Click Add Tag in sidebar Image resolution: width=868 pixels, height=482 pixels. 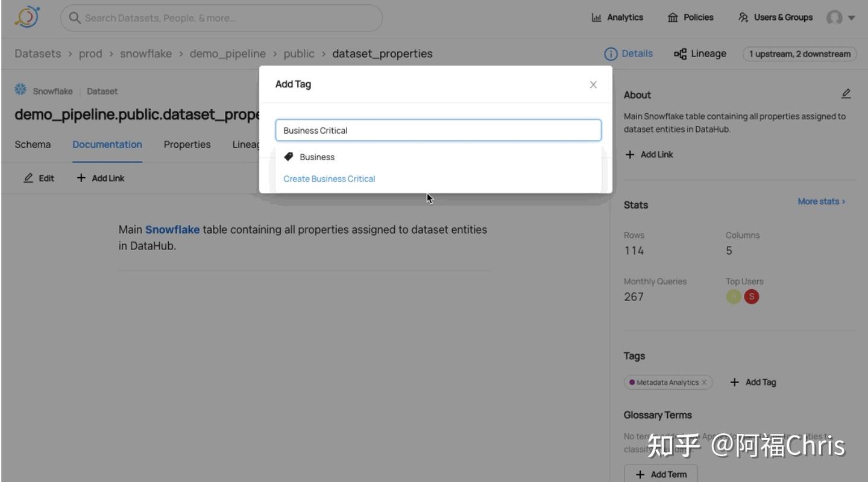pyautogui.click(x=753, y=383)
